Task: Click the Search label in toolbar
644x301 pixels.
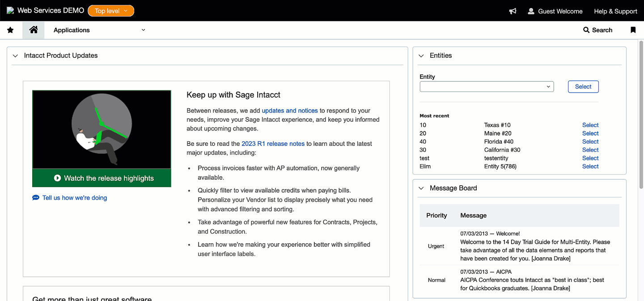Action: [602, 30]
